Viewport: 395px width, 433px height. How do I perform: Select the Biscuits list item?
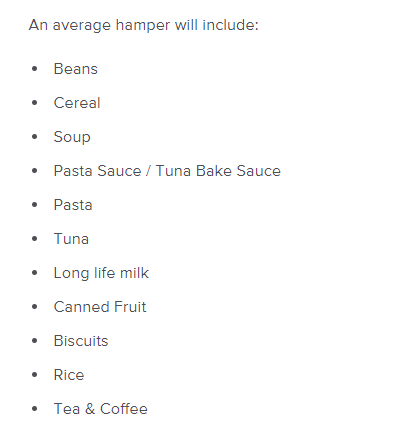[81, 341]
